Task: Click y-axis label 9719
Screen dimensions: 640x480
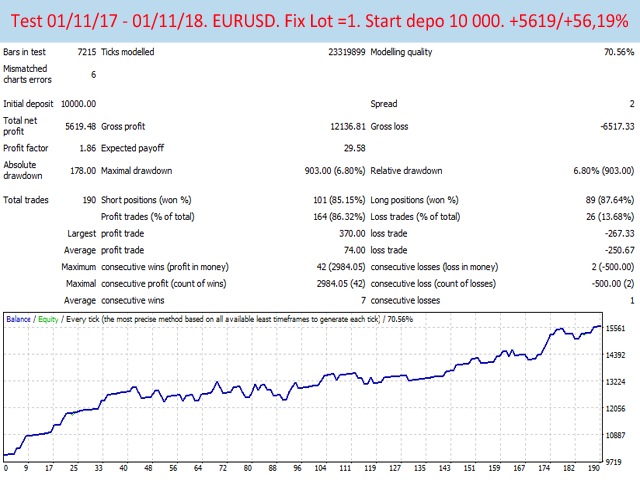Action: click(x=613, y=462)
